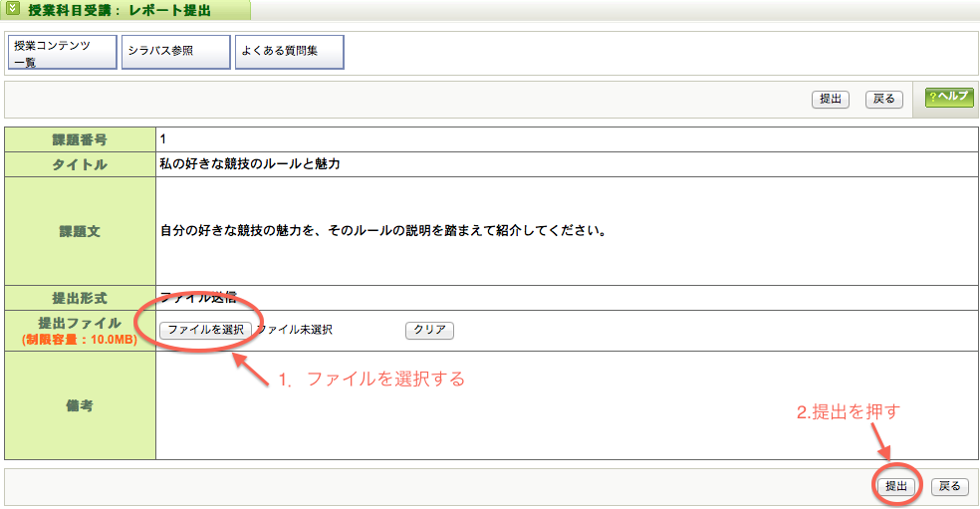Select the title text 私の好きな競技のルールと魅力
The height and width of the screenshot is (509, 980).
250,163
